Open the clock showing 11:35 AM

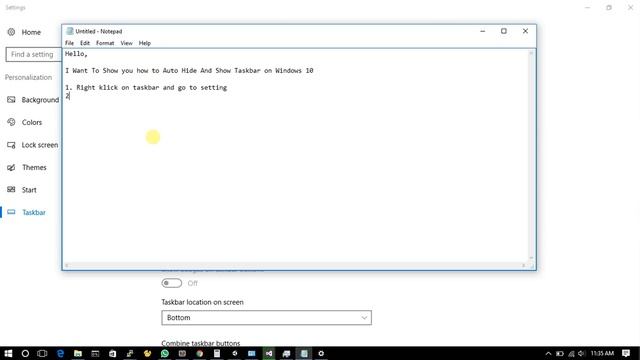point(602,353)
